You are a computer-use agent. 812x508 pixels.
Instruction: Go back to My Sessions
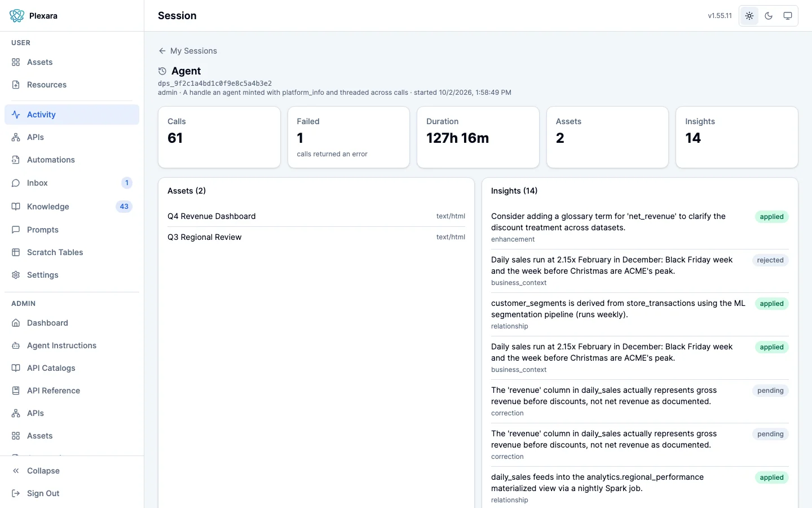(188, 51)
